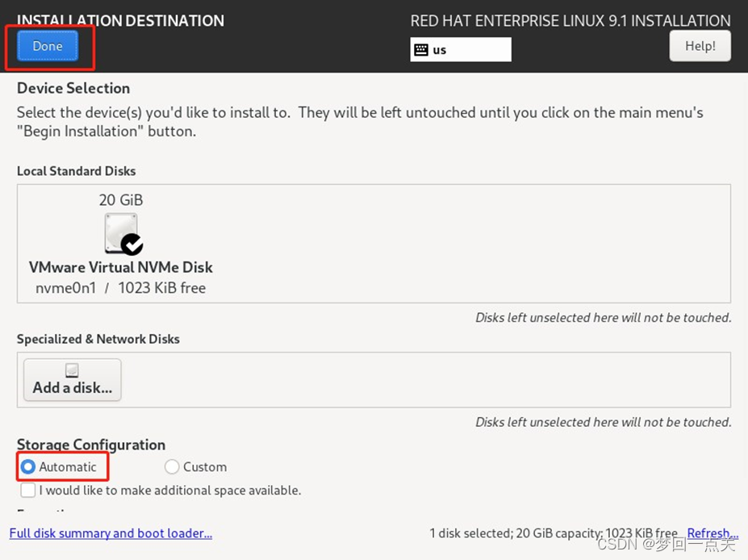Click the 1 disk selected status text
This screenshot has height=560, width=748.
[554, 533]
